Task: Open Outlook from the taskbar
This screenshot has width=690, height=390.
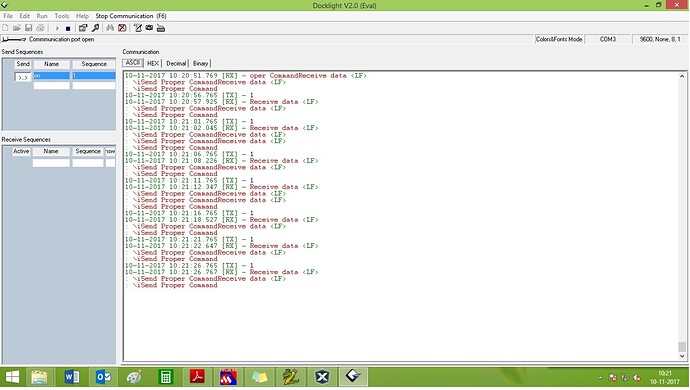Action: (x=103, y=377)
